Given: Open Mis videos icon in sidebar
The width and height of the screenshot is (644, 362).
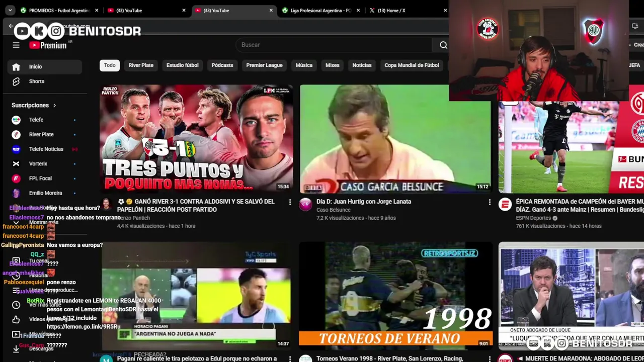Looking at the screenshot, I should [16, 334].
